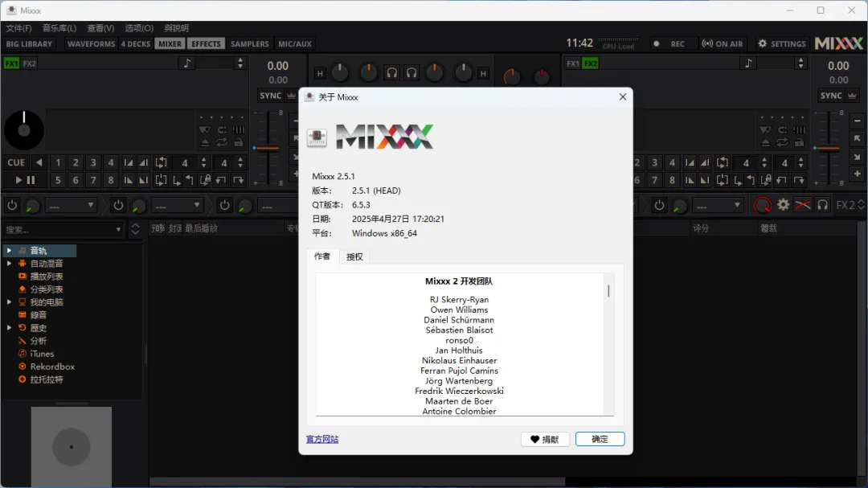
Task: Click the left mixer headphone cue icon
Action: pos(391,73)
